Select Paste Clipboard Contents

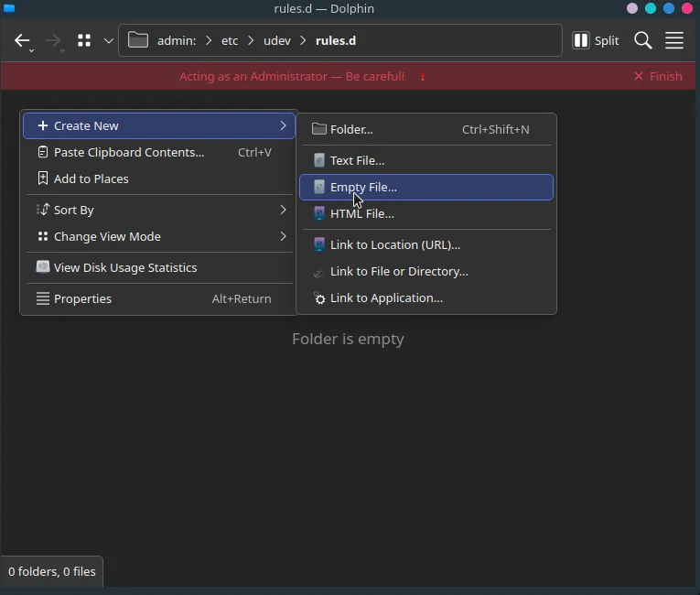(x=159, y=152)
